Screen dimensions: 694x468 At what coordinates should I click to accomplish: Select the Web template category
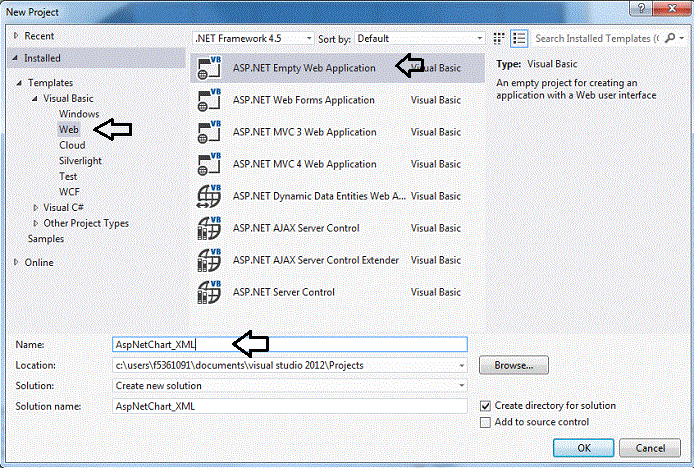pos(69,129)
